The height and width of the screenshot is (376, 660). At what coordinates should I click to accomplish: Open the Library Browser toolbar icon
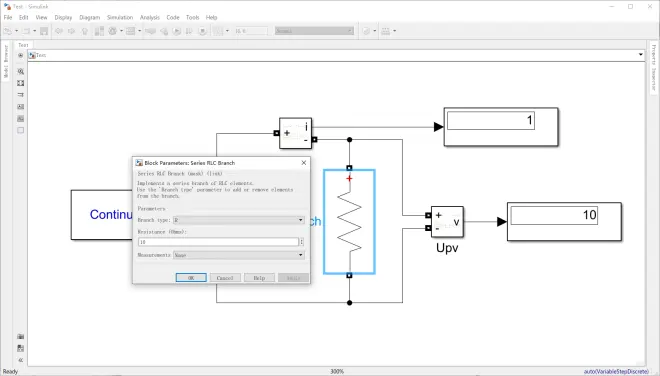pos(99,31)
